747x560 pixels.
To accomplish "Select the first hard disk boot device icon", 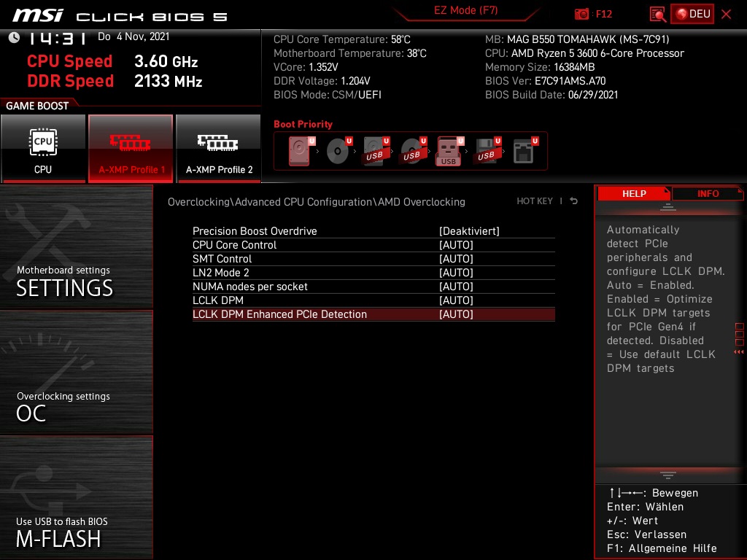I will pos(301,151).
